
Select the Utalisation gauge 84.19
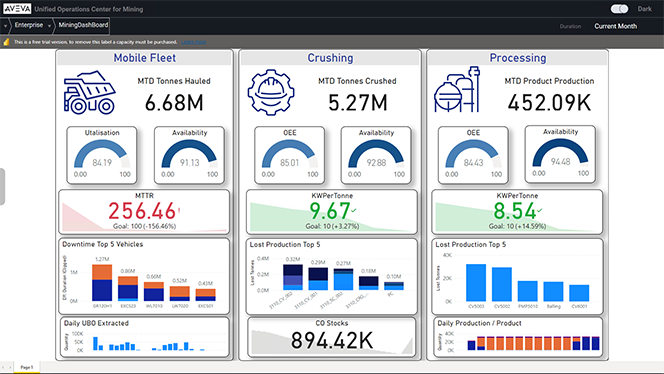(x=102, y=155)
